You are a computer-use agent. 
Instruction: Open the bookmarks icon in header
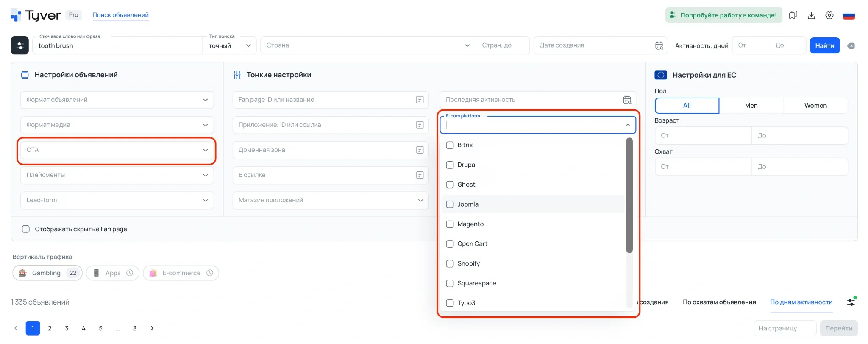793,15
